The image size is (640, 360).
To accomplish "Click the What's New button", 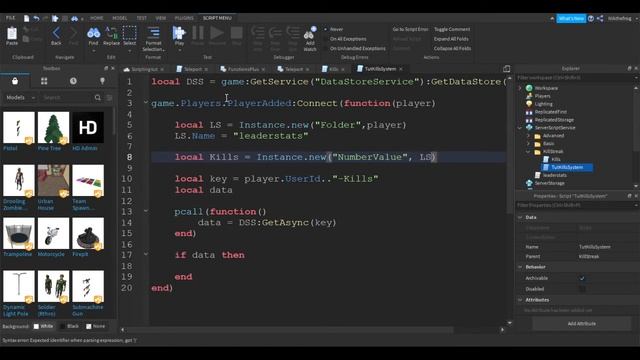I will [571, 18].
